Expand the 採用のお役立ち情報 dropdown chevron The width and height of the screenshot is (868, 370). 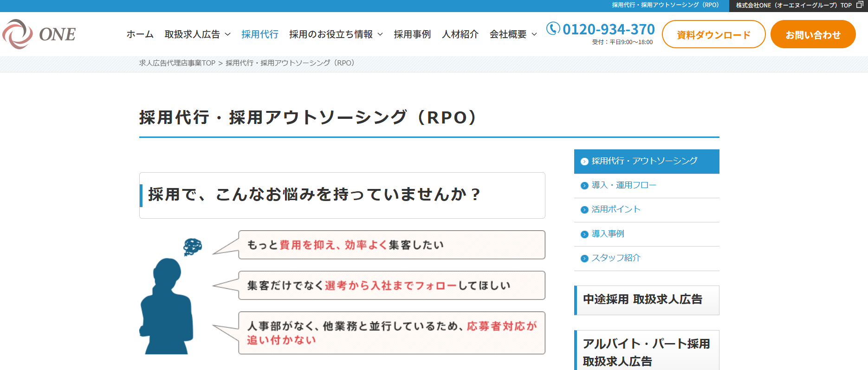point(380,34)
